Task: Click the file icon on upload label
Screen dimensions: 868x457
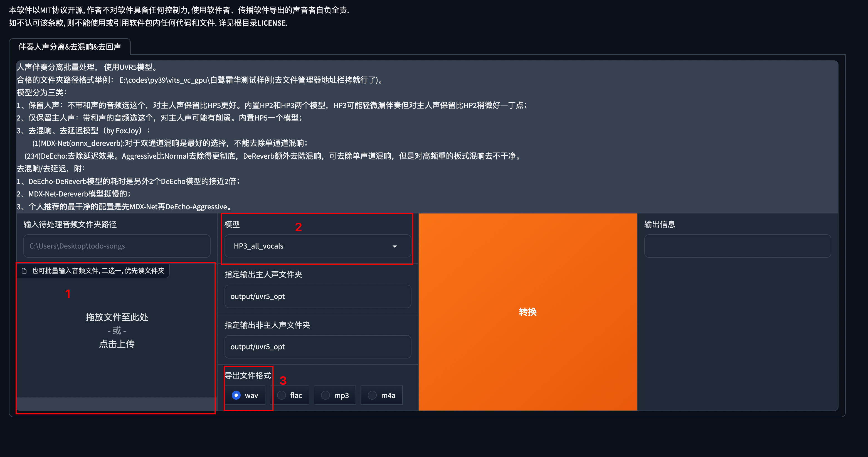Action: pos(24,271)
